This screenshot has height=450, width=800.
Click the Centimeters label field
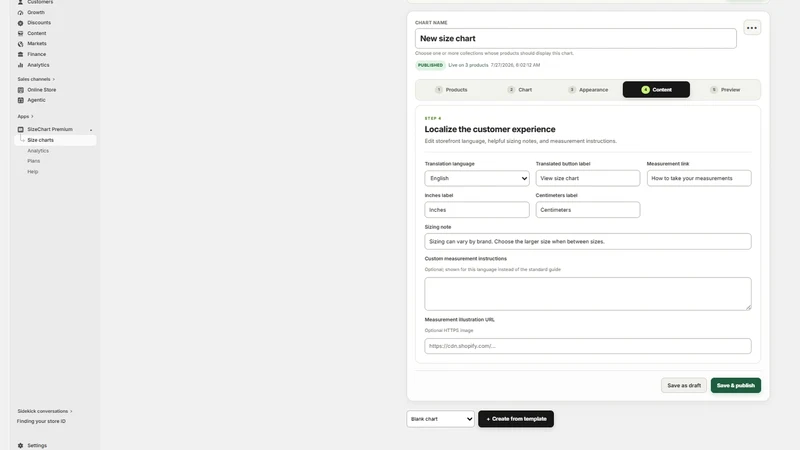coord(588,210)
